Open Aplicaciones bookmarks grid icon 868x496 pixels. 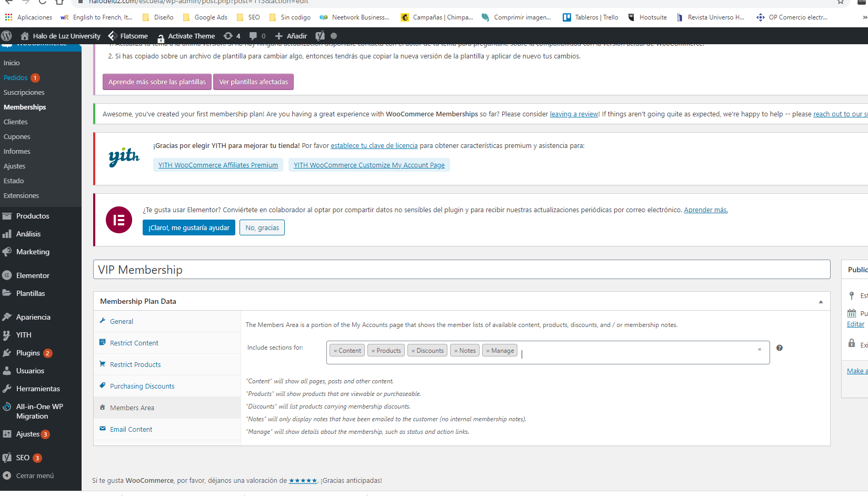pyautogui.click(x=8, y=17)
